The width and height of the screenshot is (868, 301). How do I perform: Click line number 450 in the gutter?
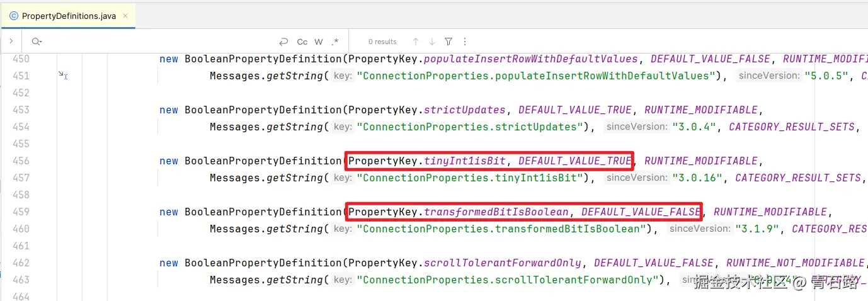coord(21,59)
